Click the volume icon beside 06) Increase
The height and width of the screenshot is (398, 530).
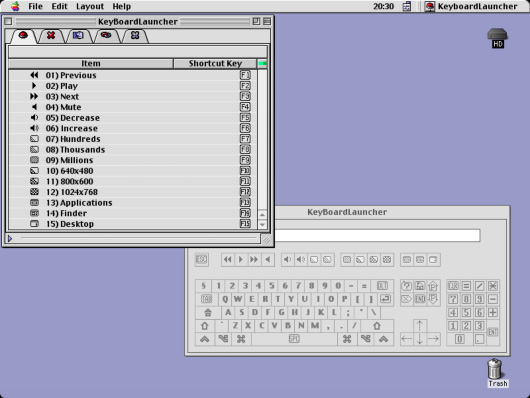coord(34,128)
